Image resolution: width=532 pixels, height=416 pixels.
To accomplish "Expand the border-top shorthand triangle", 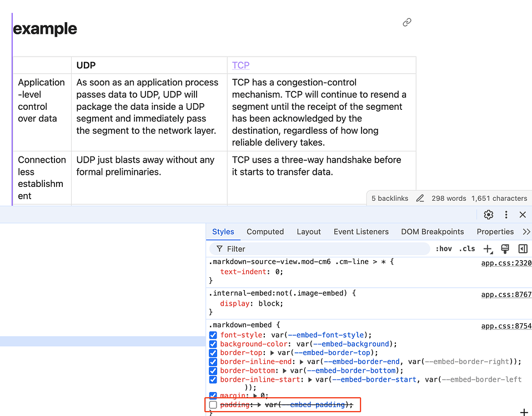I will click(272, 353).
